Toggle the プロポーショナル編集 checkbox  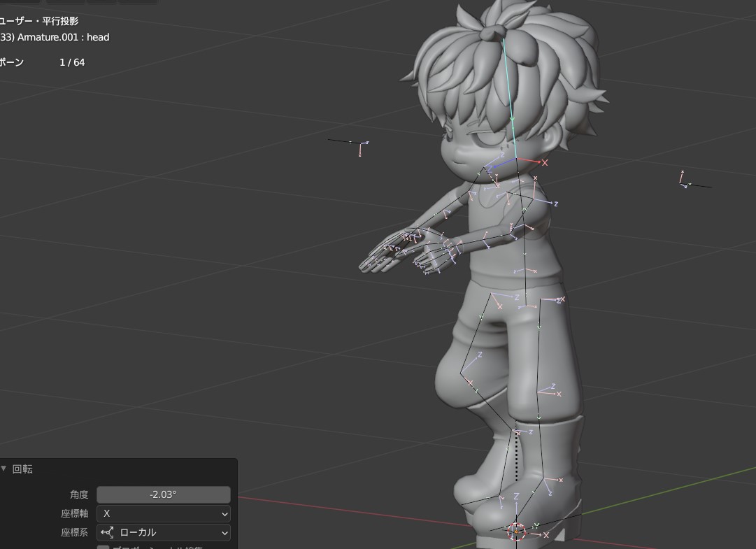103,547
